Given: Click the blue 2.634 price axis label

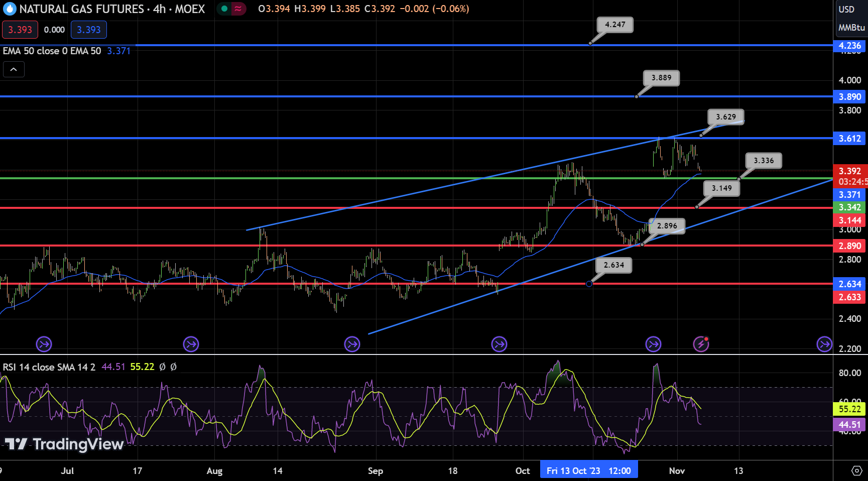Looking at the screenshot, I should tap(849, 284).
